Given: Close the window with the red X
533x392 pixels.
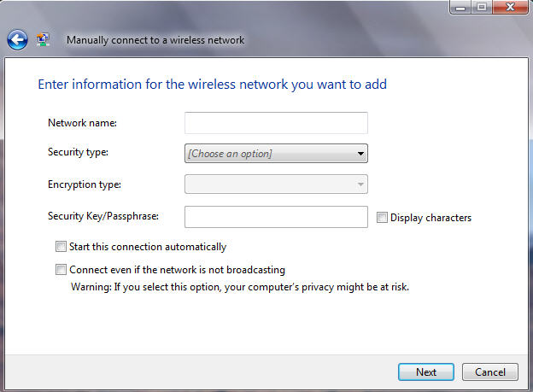Looking at the screenshot, I should point(510,7).
